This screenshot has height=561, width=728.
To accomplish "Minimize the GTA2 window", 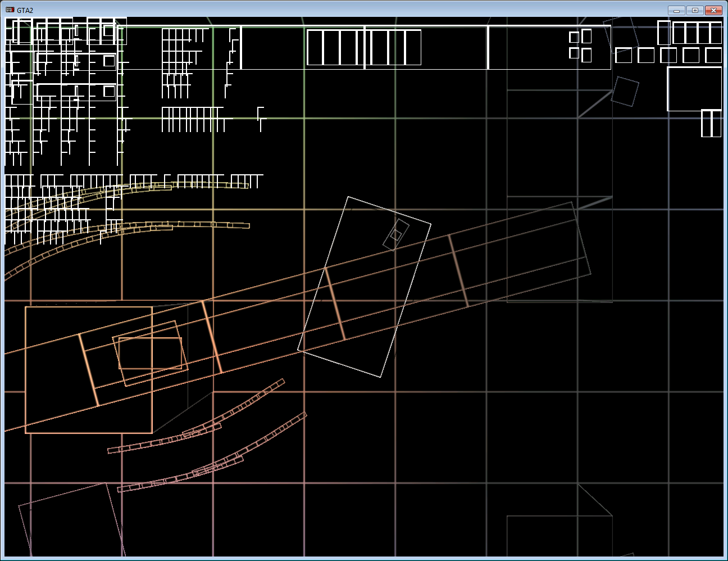I will click(x=676, y=10).
